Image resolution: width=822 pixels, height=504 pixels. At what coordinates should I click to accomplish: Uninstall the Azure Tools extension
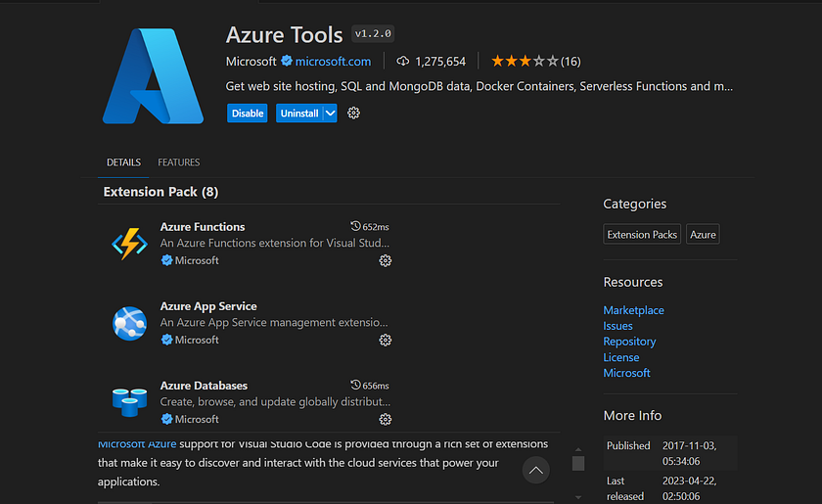click(298, 114)
